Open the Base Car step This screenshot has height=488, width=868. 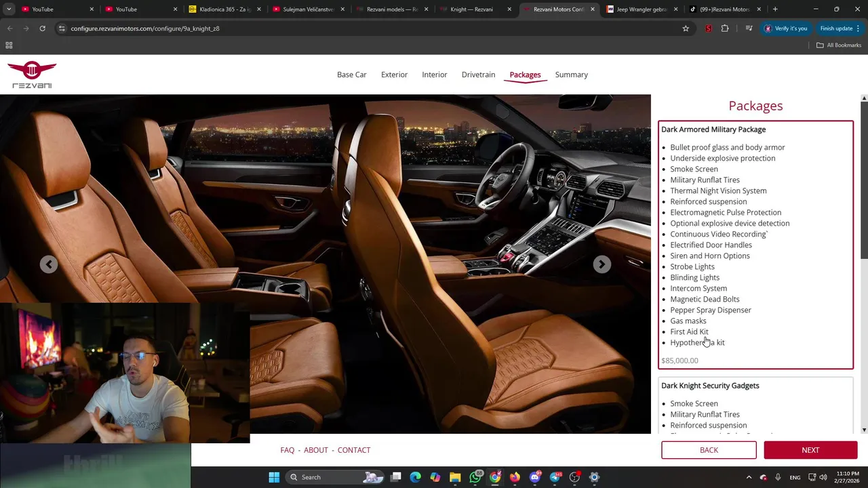351,75
